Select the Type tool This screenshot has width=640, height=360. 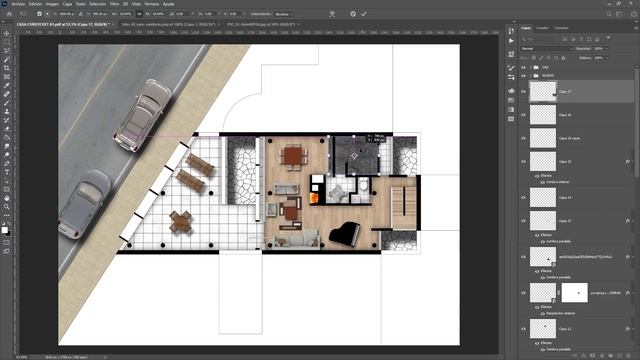tap(7, 172)
